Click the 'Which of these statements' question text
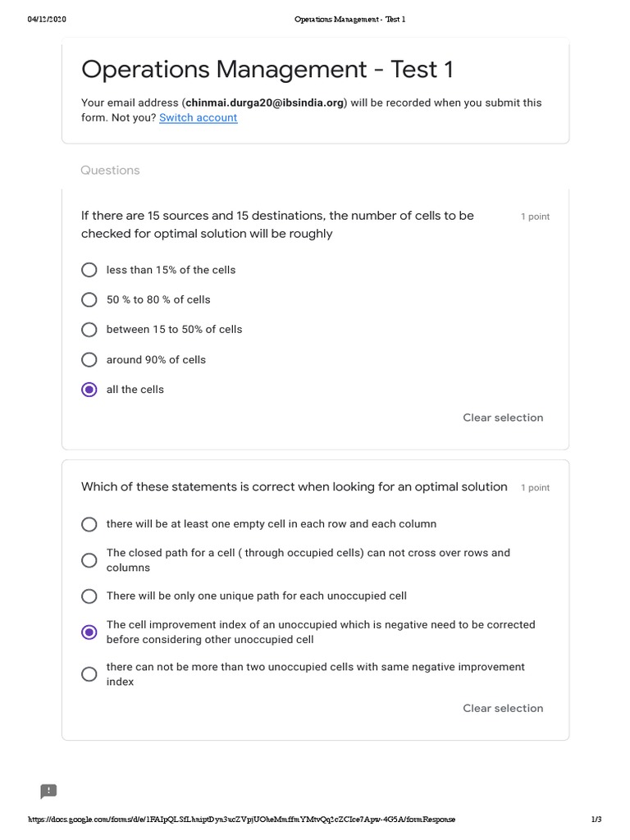630x840 pixels. tap(294, 486)
